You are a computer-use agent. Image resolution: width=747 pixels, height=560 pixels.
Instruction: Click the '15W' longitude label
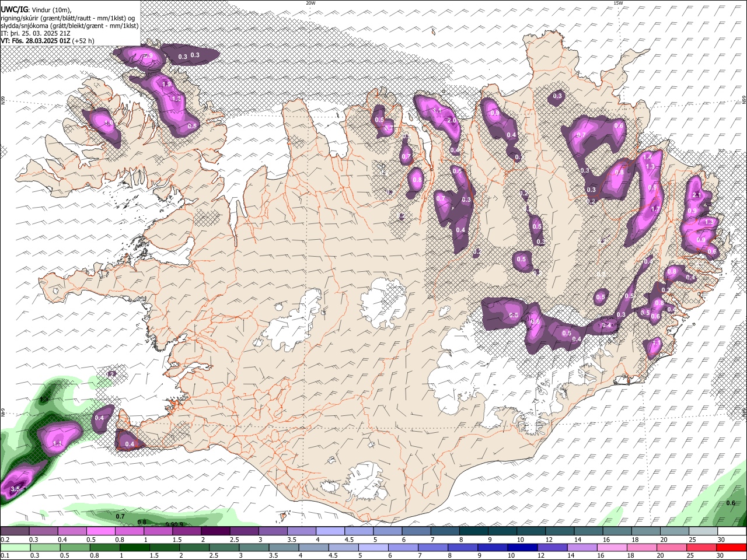pyautogui.click(x=618, y=3)
